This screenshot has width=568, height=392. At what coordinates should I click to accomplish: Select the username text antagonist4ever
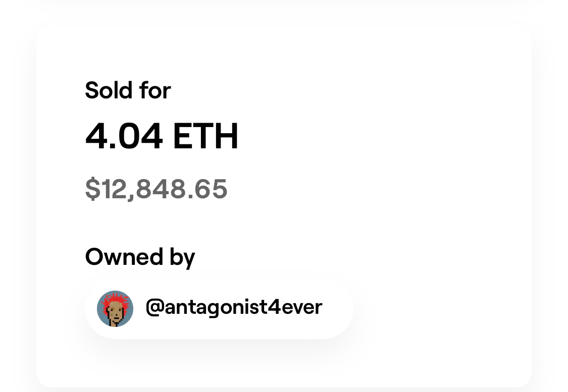pyautogui.click(x=243, y=307)
